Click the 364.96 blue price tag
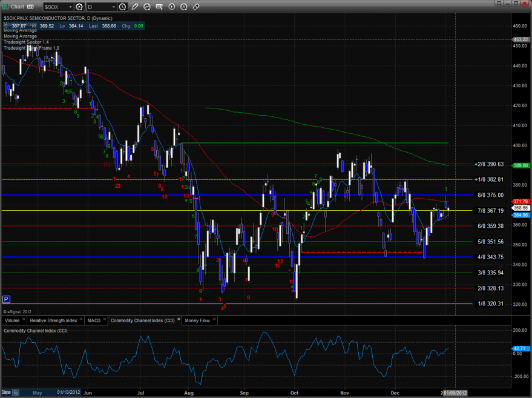This screenshot has width=532, height=398. click(520, 215)
